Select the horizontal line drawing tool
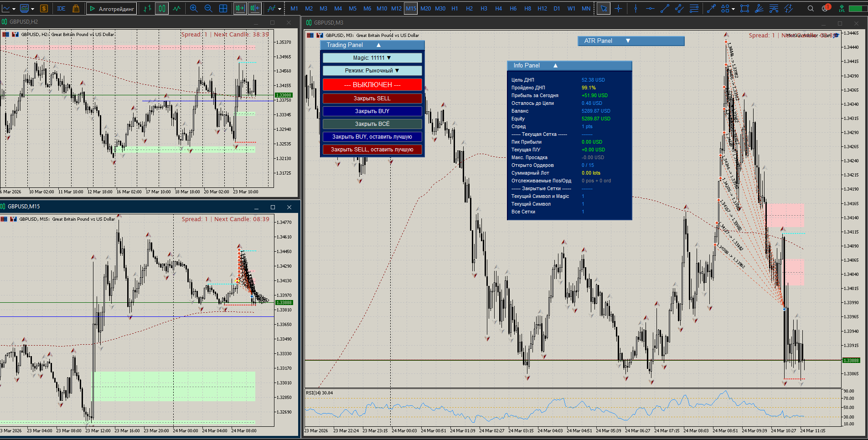This screenshot has height=440, width=868. click(650, 9)
